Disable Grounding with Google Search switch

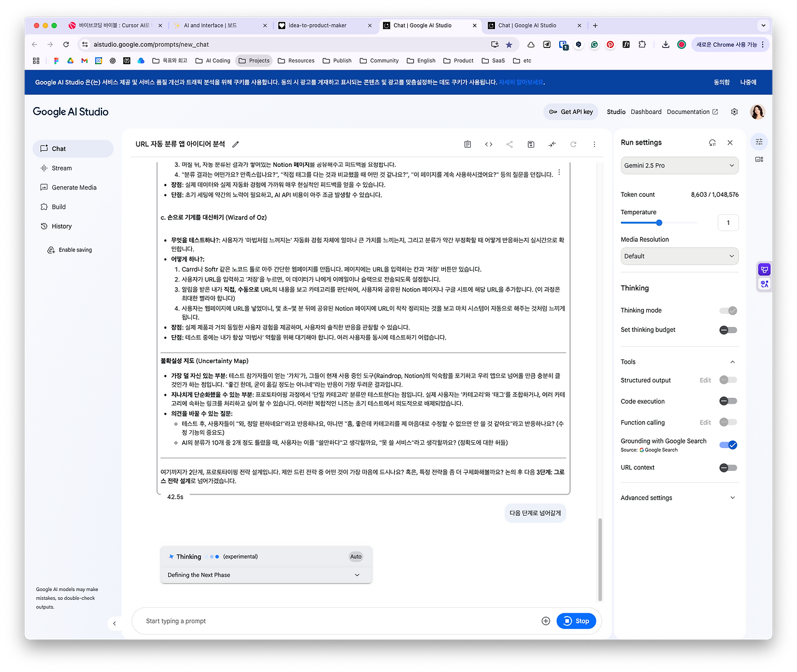(x=729, y=445)
